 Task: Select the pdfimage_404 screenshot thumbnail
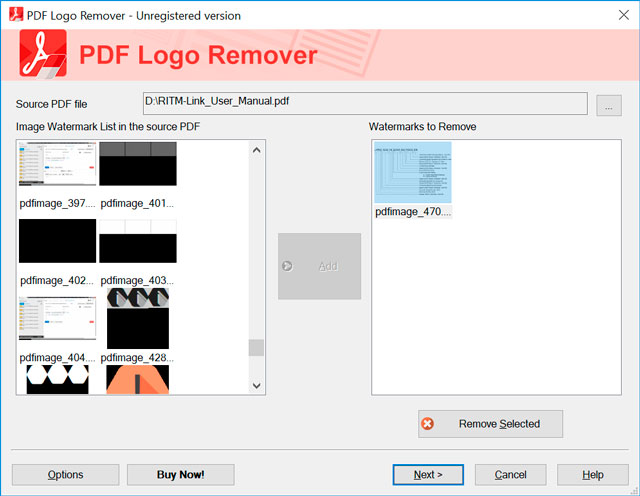coord(57,319)
